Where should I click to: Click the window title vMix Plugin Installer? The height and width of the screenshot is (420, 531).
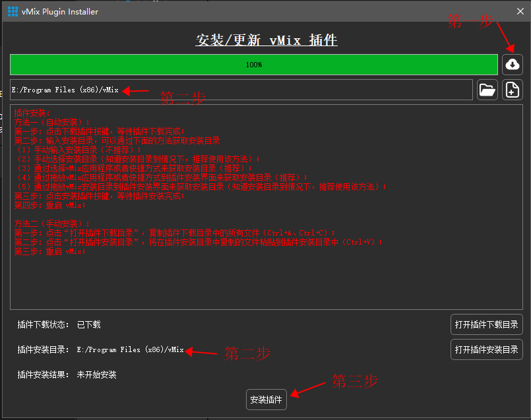60,11
